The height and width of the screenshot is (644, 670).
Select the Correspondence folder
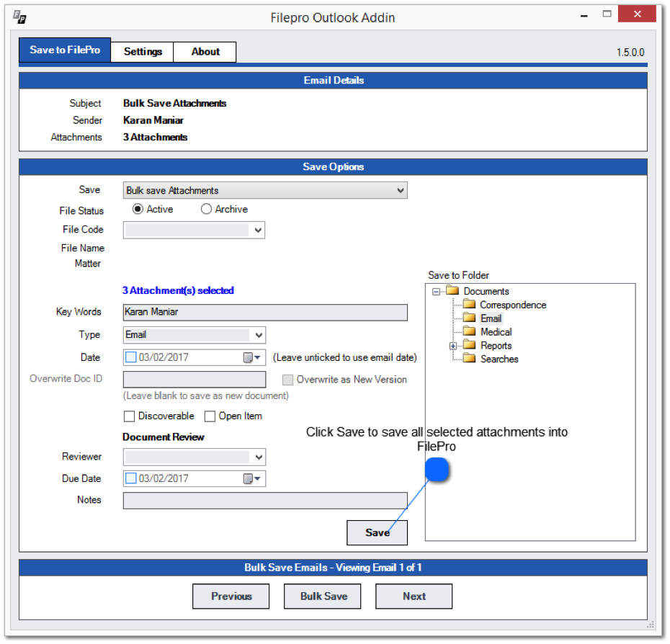tap(512, 305)
